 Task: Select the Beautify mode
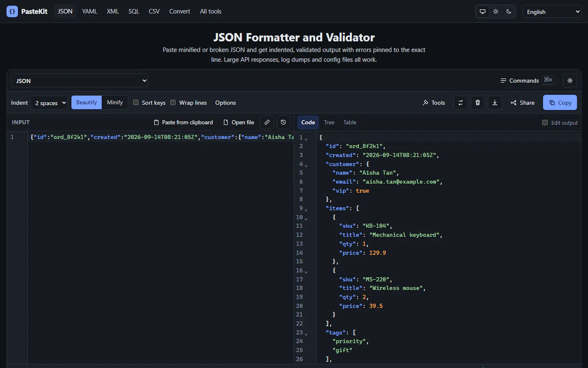pyautogui.click(x=86, y=102)
